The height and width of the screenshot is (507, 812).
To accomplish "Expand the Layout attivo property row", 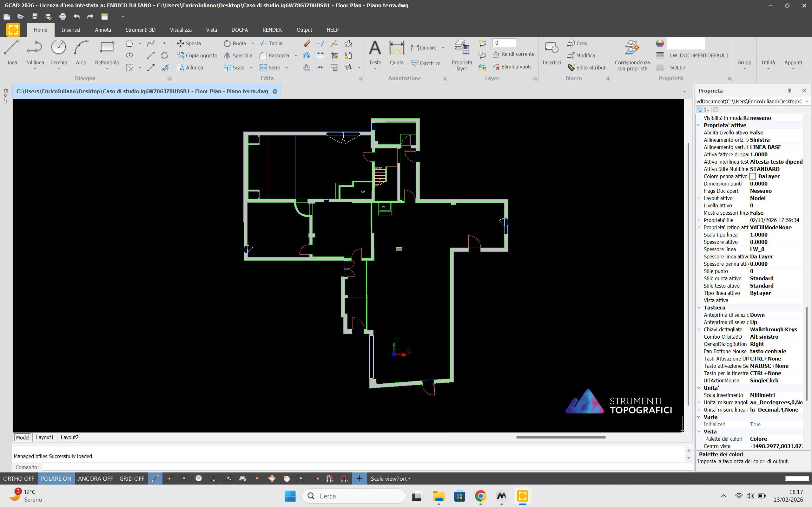I will [699, 198].
